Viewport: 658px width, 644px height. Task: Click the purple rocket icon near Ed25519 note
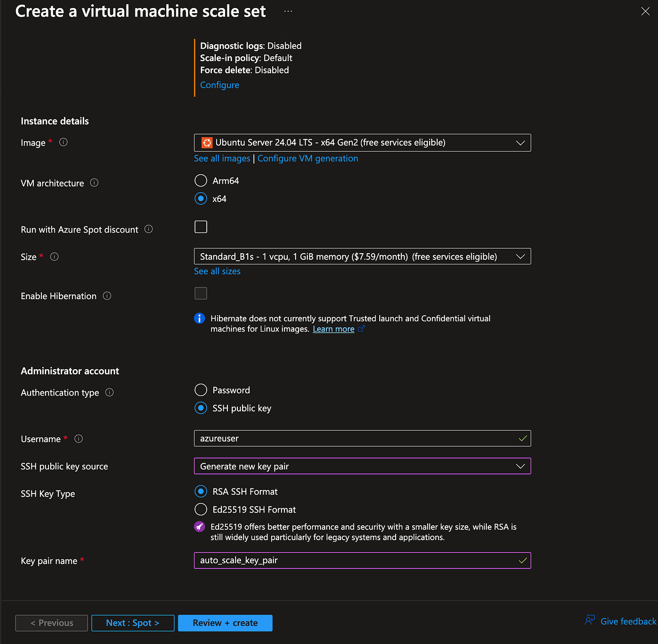(x=200, y=527)
